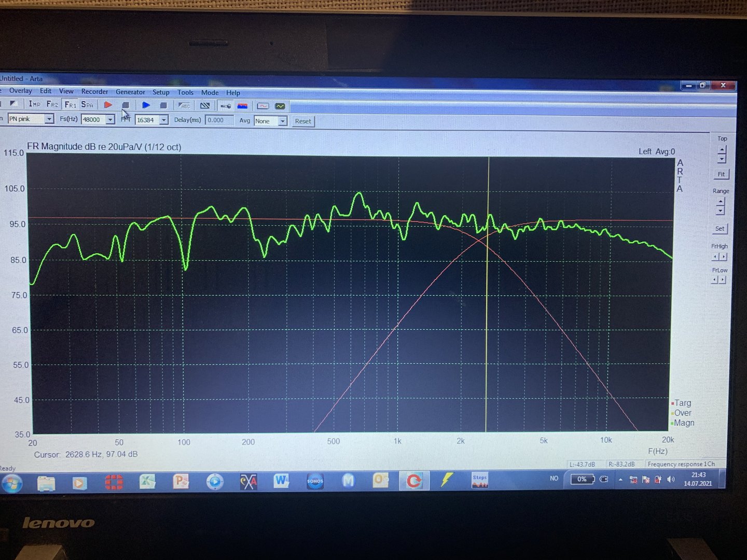Open Excel from the taskbar
The height and width of the screenshot is (560, 747).
point(147,482)
